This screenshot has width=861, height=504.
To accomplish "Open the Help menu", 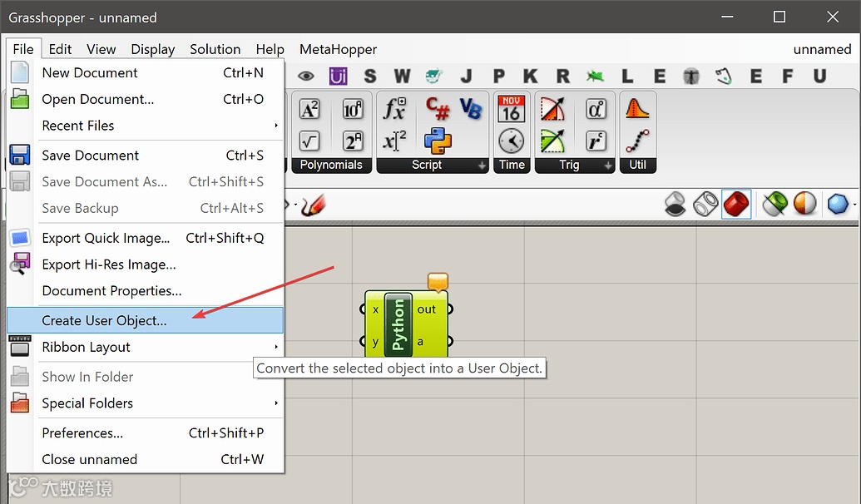I will 270,49.
